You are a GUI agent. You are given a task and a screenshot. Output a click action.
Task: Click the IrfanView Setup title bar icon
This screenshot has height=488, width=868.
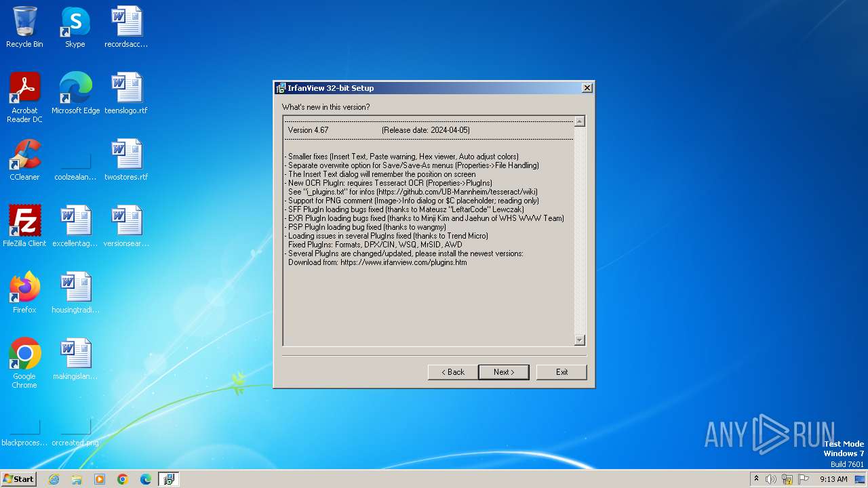(281, 88)
